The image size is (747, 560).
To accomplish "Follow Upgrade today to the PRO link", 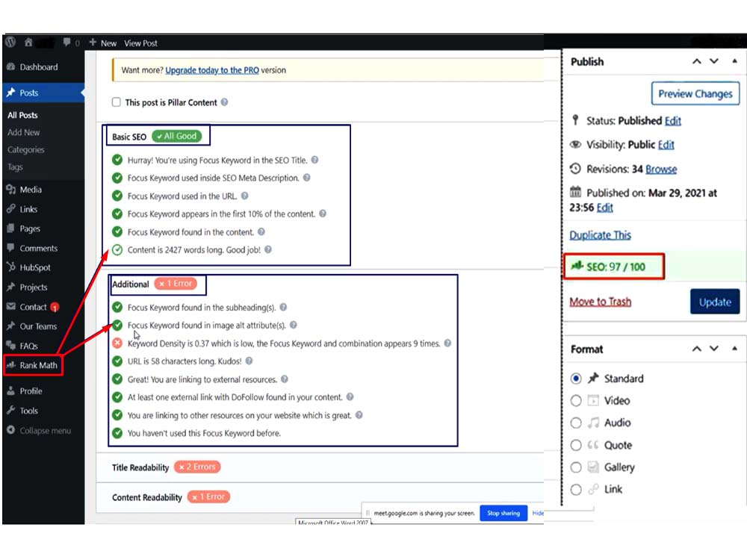I will pos(212,70).
